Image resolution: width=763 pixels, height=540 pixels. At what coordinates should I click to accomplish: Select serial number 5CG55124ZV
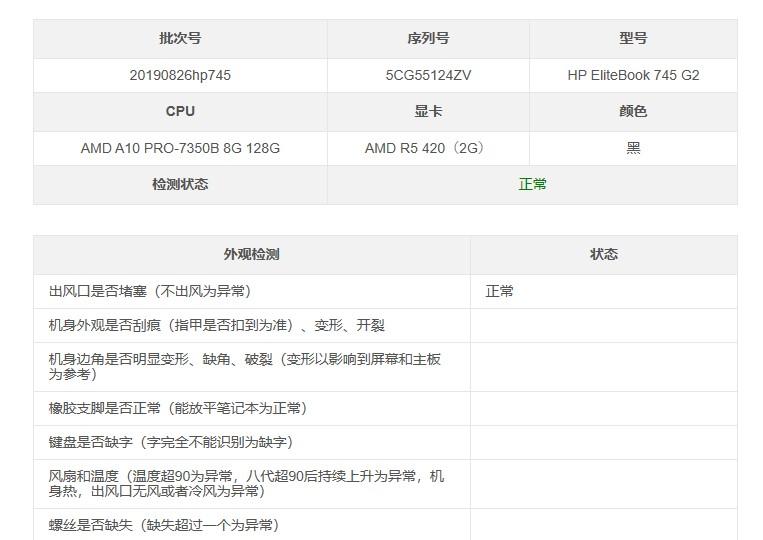coord(428,75)
